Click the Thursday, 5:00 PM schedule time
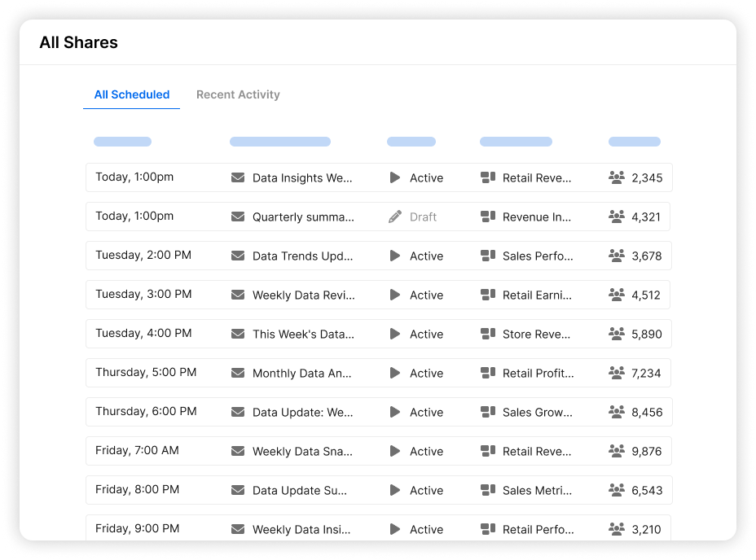Viewport: 756px width, 560px height. [146, 372]
